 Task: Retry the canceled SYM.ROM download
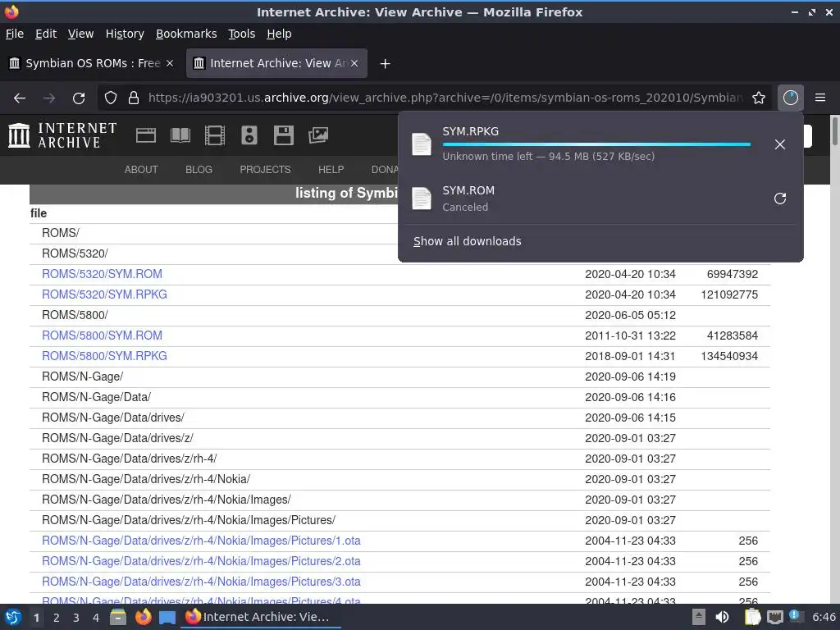point(780,199)
